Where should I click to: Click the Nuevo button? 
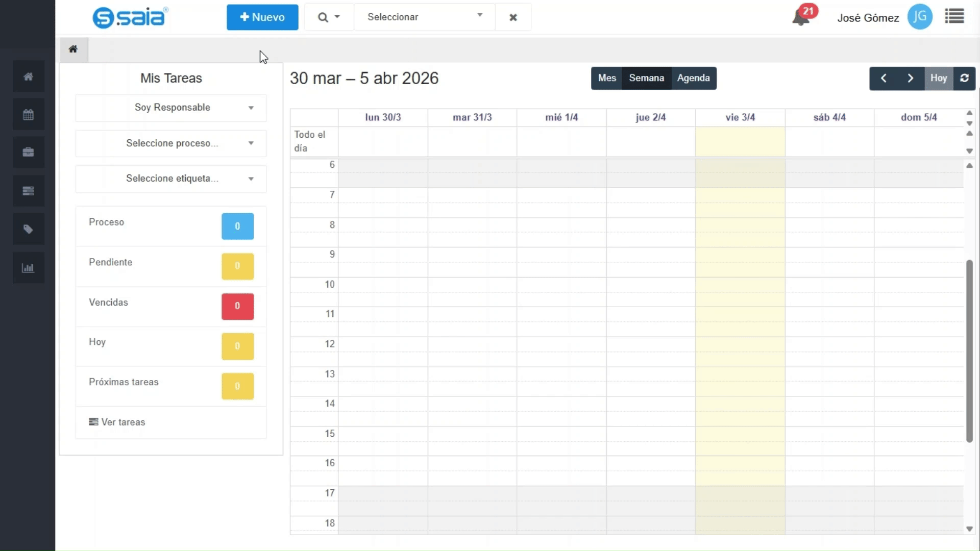tap(262, 17)
